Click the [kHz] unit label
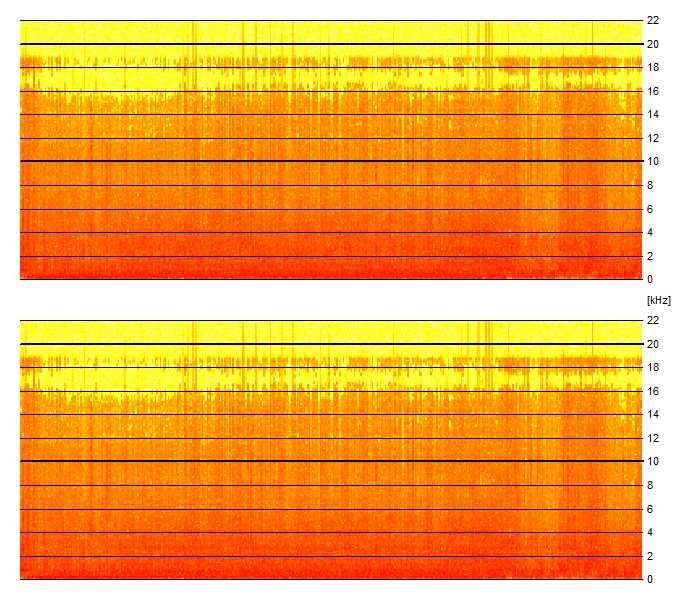The image size is (683, 600). (x=659, y=300)
